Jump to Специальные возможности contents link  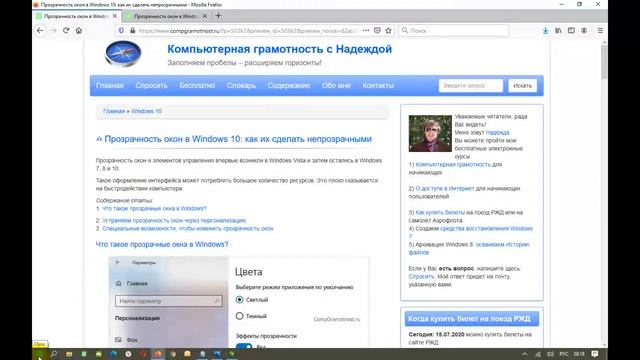(188, 229)
